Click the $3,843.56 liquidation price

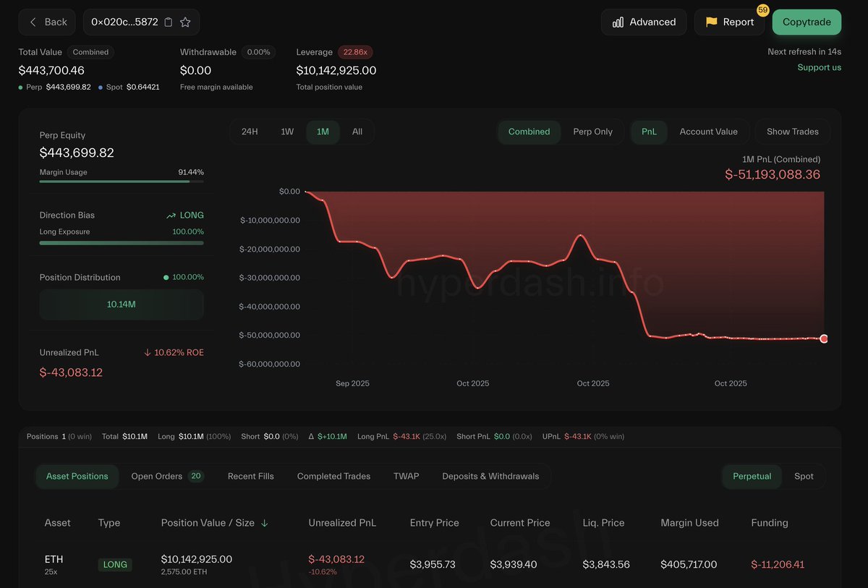(x=606, y=564)
